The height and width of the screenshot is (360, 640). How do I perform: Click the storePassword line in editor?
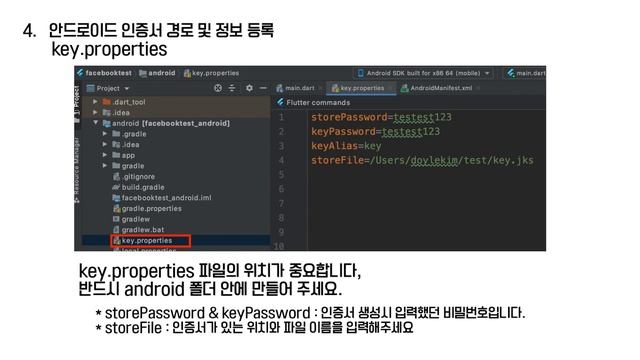click(x=381, y=117)
